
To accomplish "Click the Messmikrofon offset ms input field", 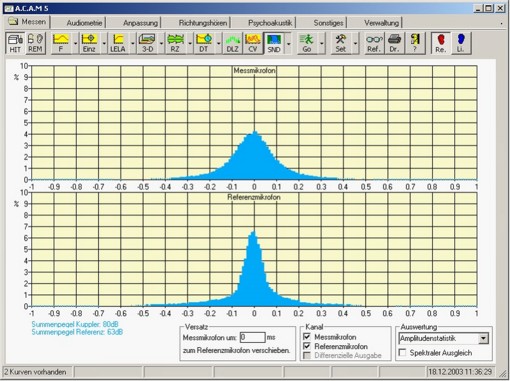I will 253,337.
